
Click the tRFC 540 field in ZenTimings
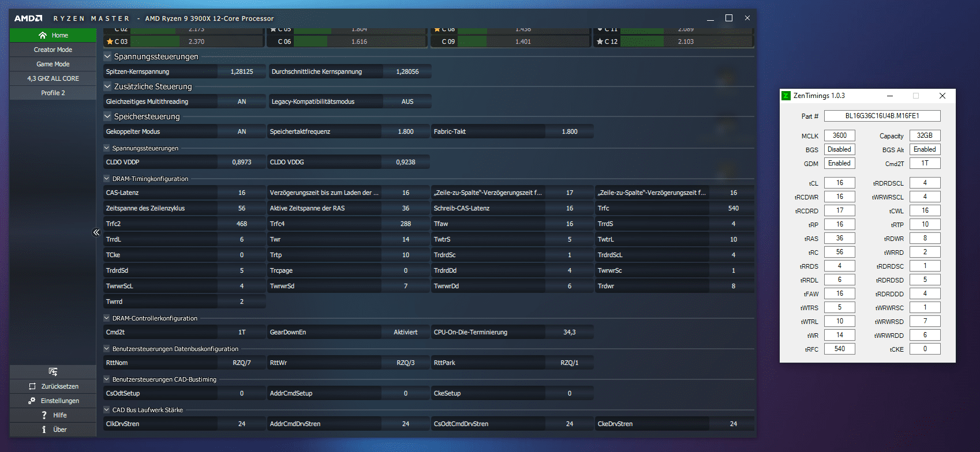(x=840, y=349)
